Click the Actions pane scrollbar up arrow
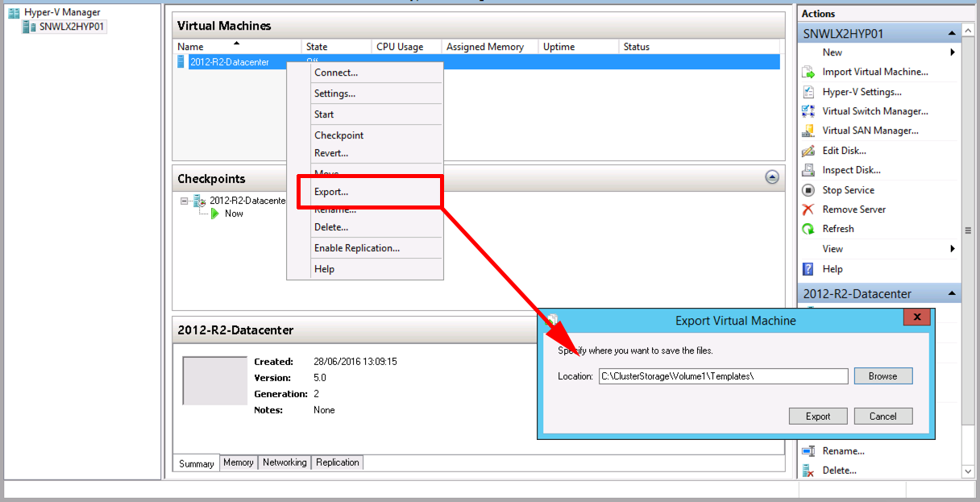 (968, 31)
